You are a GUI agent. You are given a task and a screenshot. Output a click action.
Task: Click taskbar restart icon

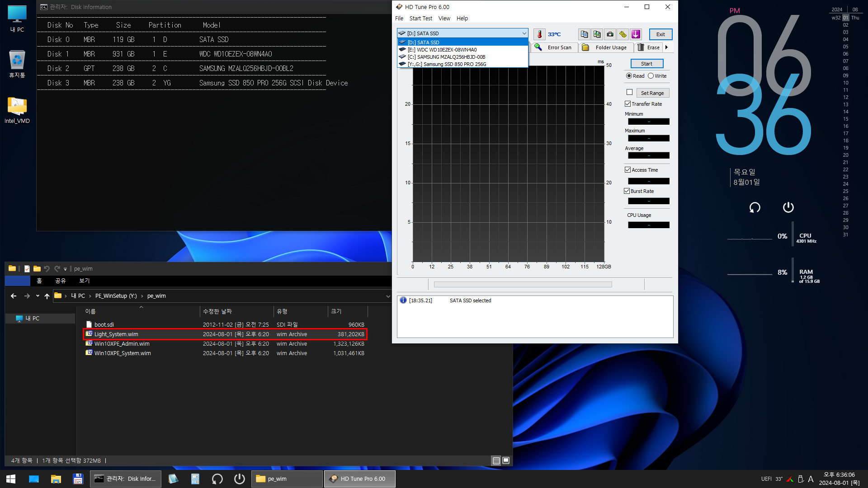[x=217, y=479]
